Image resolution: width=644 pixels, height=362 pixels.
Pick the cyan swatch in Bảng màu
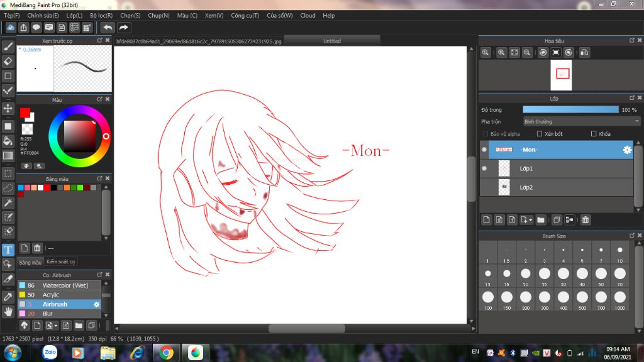[21, 187]
